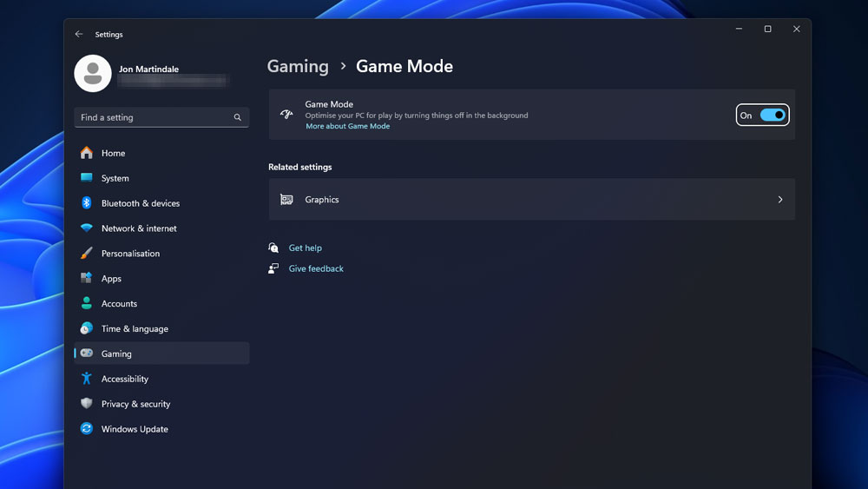Click the Windows Update refresh icon

pos(86,429)
